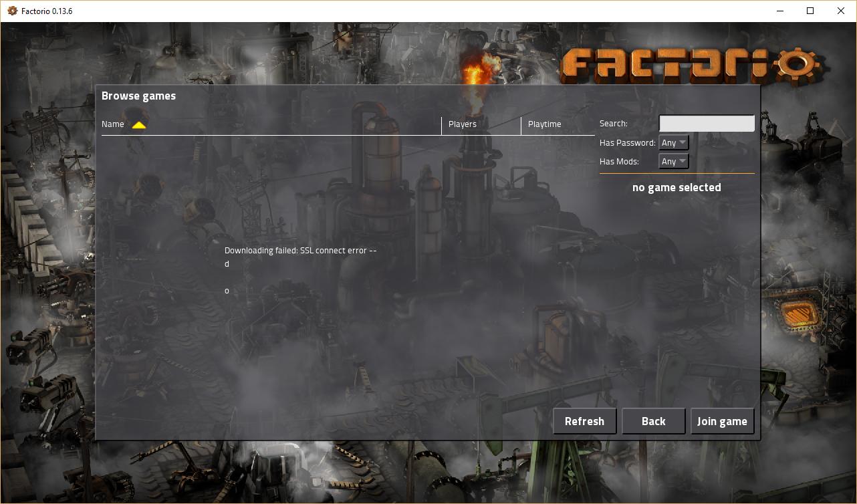
Task: Sort the list by the Name column
Action: click(x=113, y=124)
